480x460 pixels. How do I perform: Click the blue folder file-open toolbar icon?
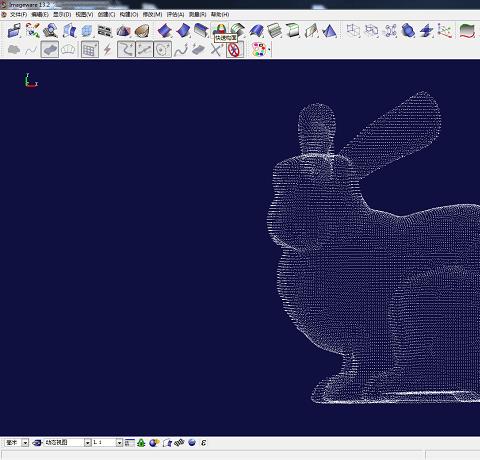(x=14, y=31)
